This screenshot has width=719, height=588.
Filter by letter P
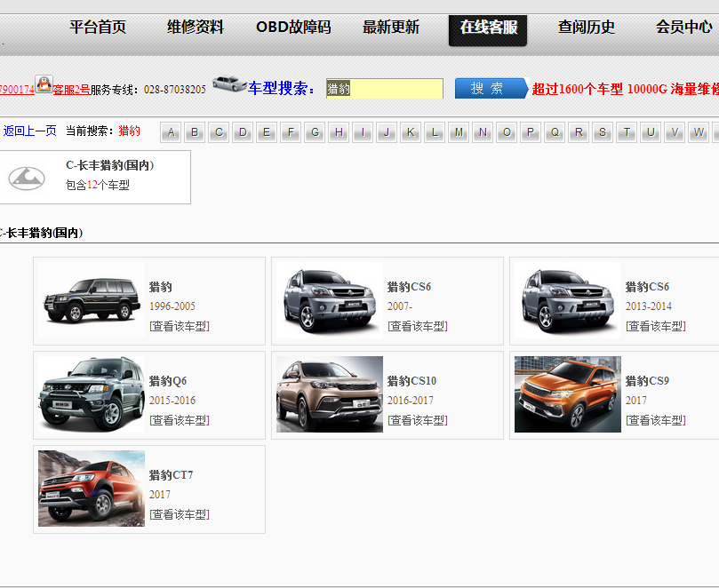[x=531, y=132]
